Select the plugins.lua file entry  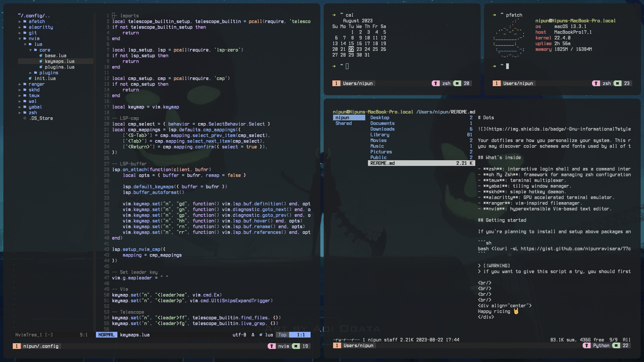[x=59, y=67]
